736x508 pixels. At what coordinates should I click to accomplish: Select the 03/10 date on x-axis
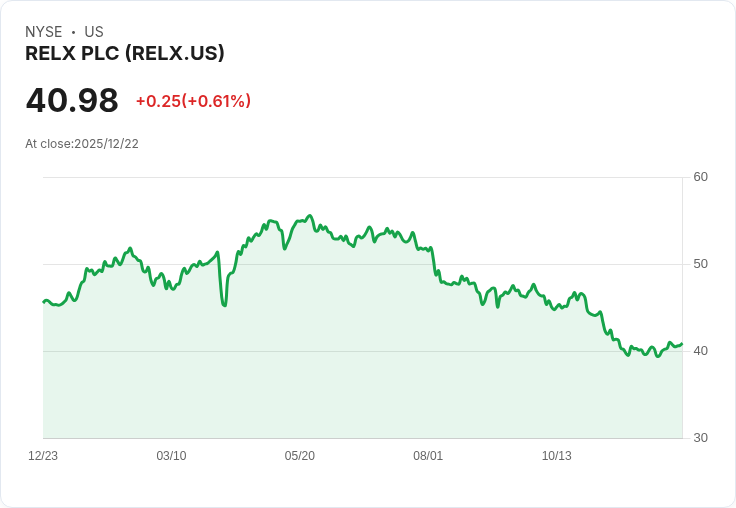(x=171, y=456)
